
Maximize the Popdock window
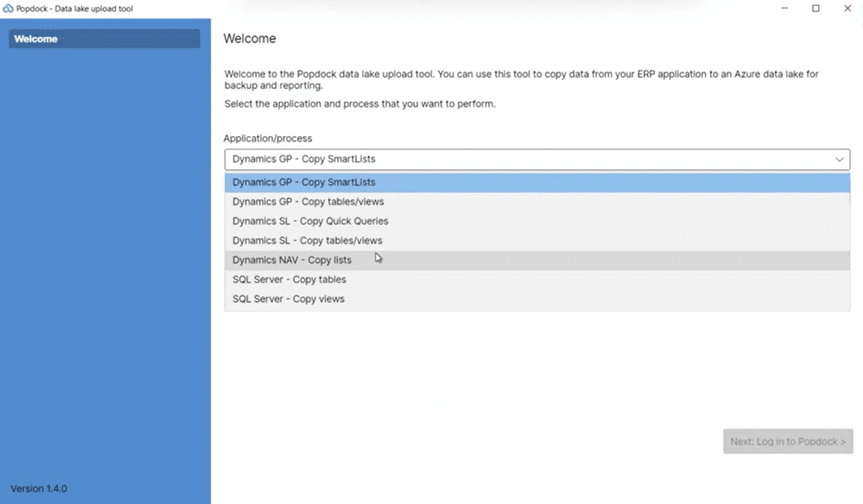pos(816,9)
